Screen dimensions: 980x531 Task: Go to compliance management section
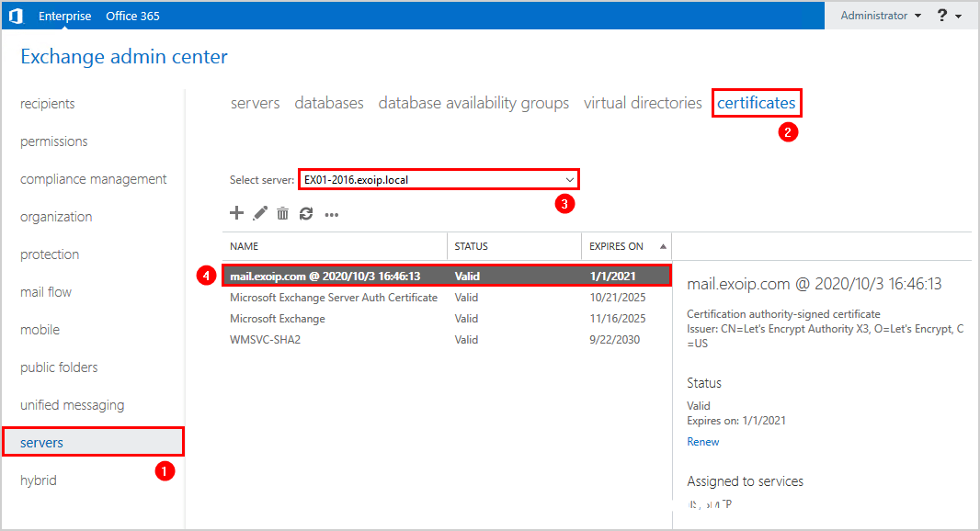tap(93, 179)
